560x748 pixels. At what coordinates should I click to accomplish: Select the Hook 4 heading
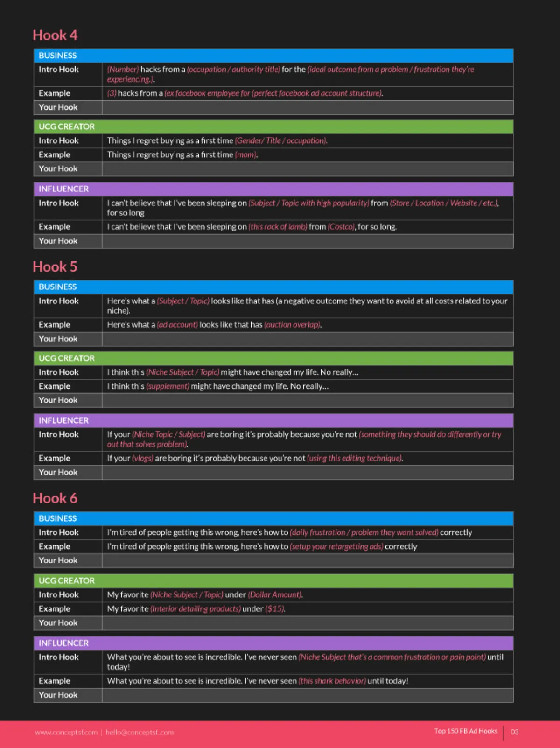[x=55, y=35]
